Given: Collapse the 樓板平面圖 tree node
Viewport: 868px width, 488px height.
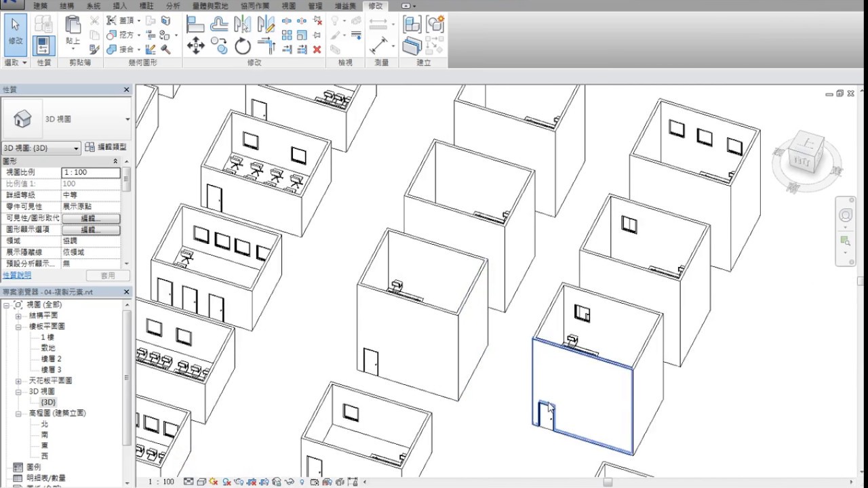Looking at the screenshot, I should [x=18, y=327].
